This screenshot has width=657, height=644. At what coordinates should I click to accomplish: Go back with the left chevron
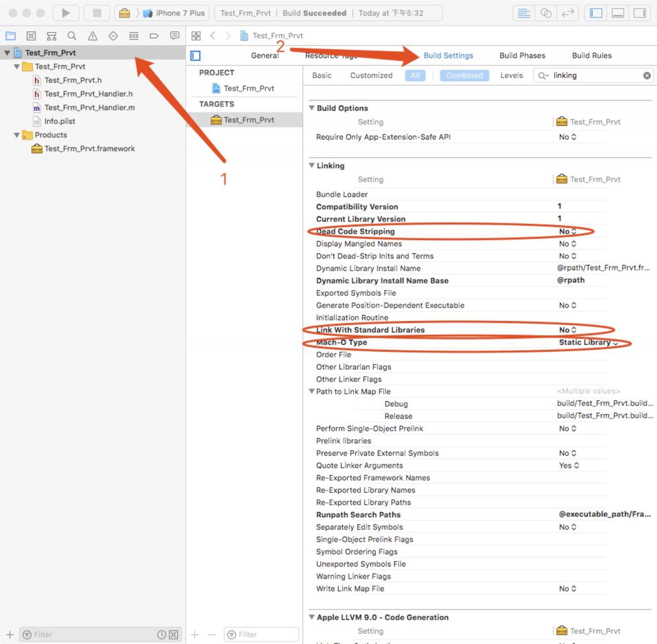pos(212,35)
